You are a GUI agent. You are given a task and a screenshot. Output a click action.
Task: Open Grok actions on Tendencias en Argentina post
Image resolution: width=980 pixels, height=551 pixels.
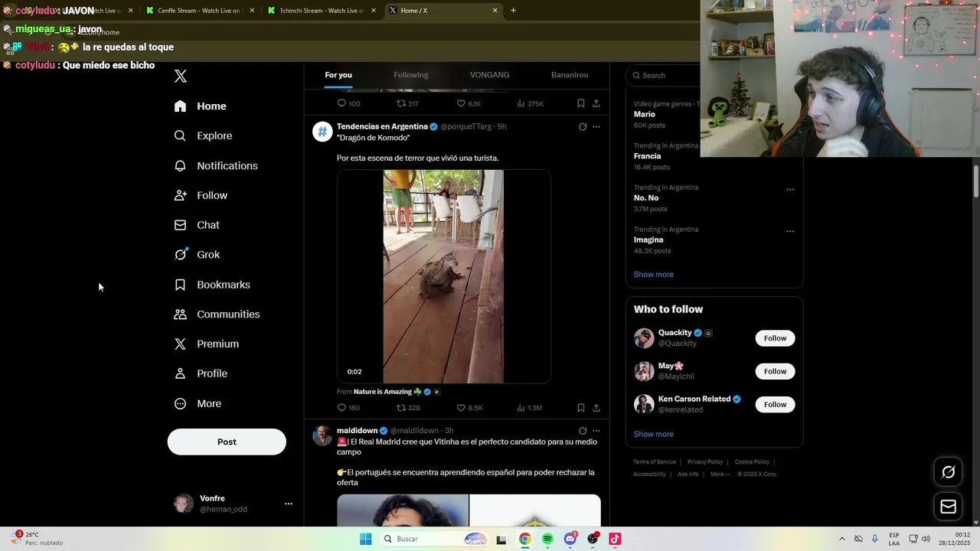(583, 127)
